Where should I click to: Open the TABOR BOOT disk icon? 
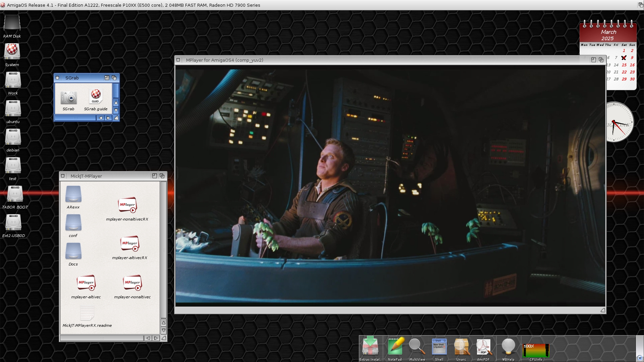click(x=15, y=194)
